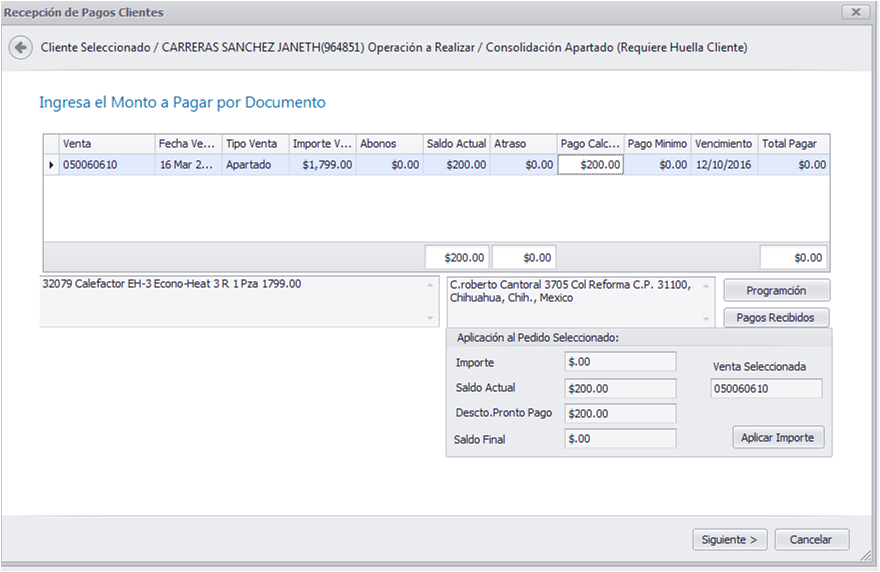Viewport: 880px width, 572px height.
Task: Sort by the Venta column header
Action: click(x=107, y=144)
